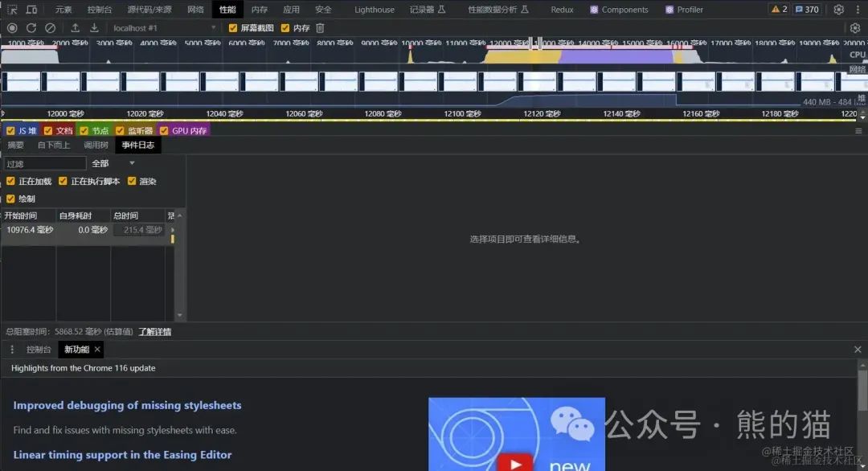Toggle the 监听器 counter checkbox
Viewport: 868px width, 471px height.
[120, 131]
